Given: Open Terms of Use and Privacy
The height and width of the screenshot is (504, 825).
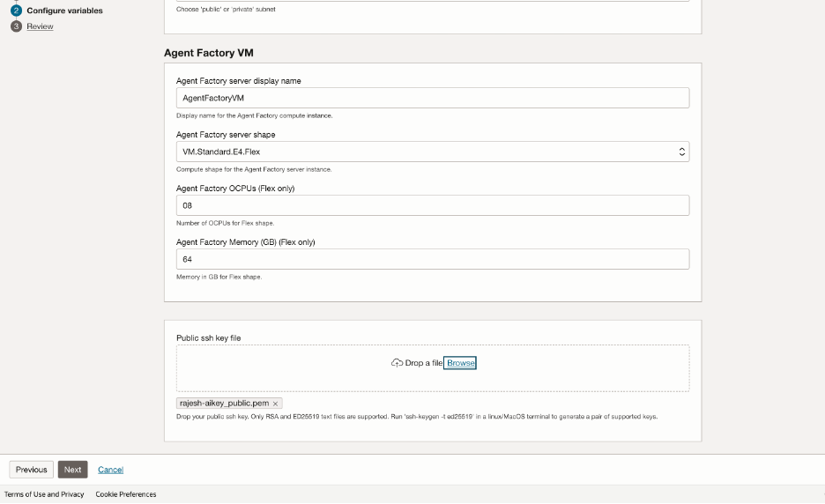Looking at the screenshot, I should point(44,494).
